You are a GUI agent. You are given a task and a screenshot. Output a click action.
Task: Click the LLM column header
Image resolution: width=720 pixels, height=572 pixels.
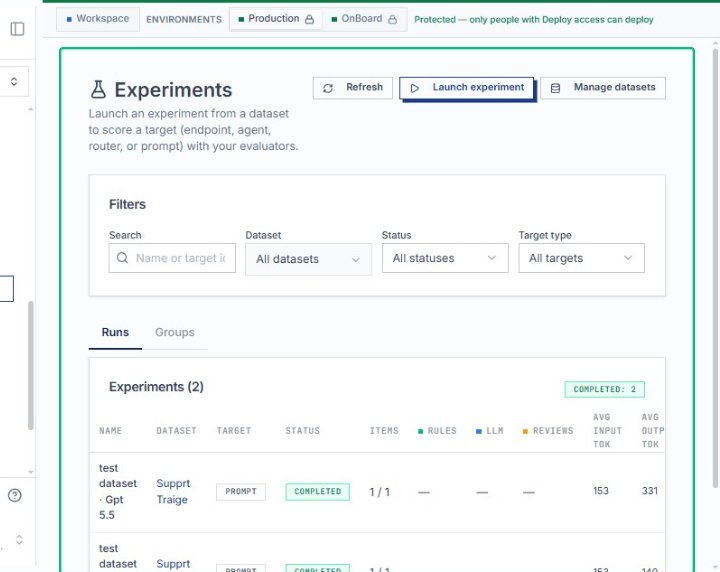point(490,431)
